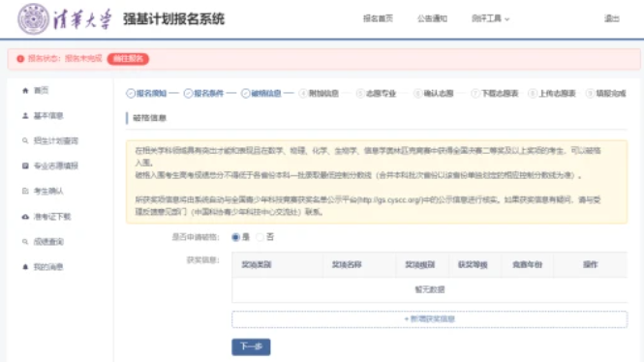The width and height of the screenshot is (644, 362).
Task: Click the 志愿专业 step label
Action: point(382,94)
